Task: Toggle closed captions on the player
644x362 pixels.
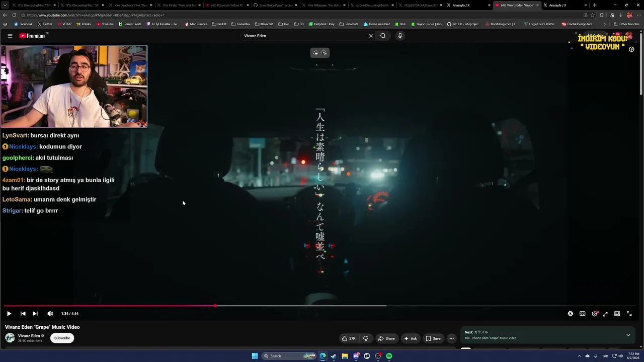Action: (582, 314)
